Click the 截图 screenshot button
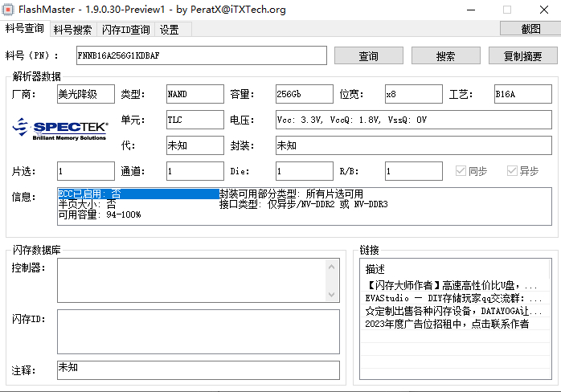This screenshot has height=392, width=561. click(530, 29)
